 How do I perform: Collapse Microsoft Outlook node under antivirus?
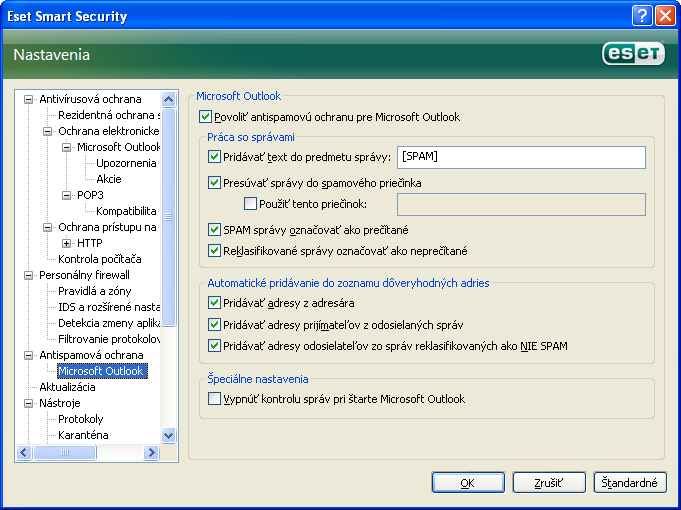click(x=66, y=147)
